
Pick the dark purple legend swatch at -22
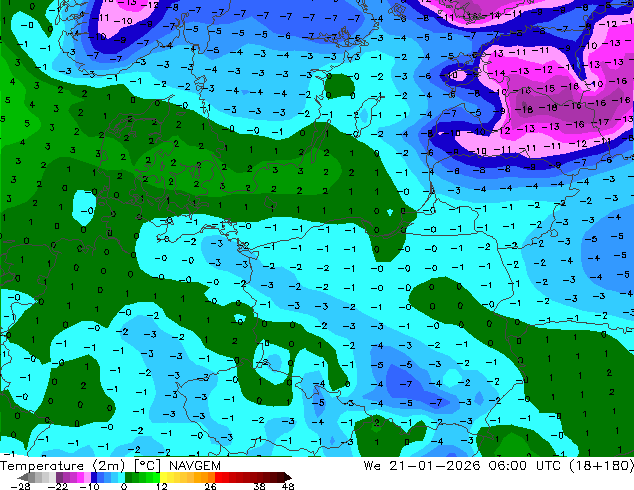tap(59, 477)
